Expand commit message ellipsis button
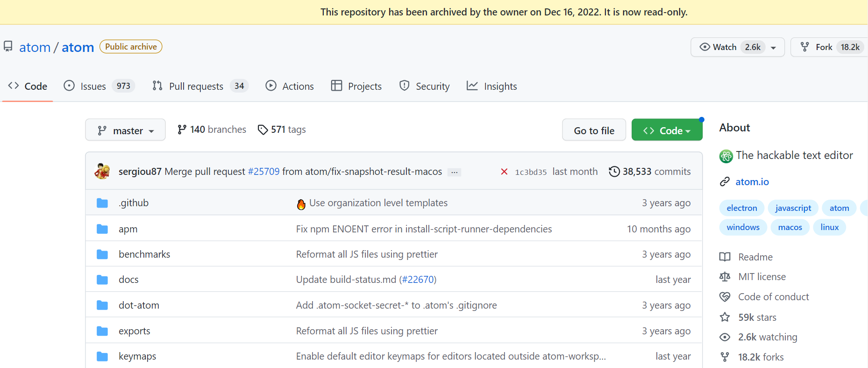Viewport: 868px width, 368px height. click(x=454, y=172)
